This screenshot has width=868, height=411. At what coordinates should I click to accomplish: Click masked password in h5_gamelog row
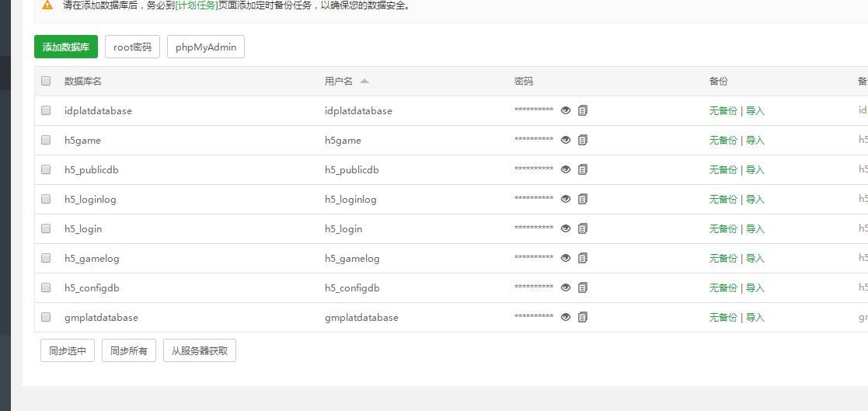[x=534, y=257]
